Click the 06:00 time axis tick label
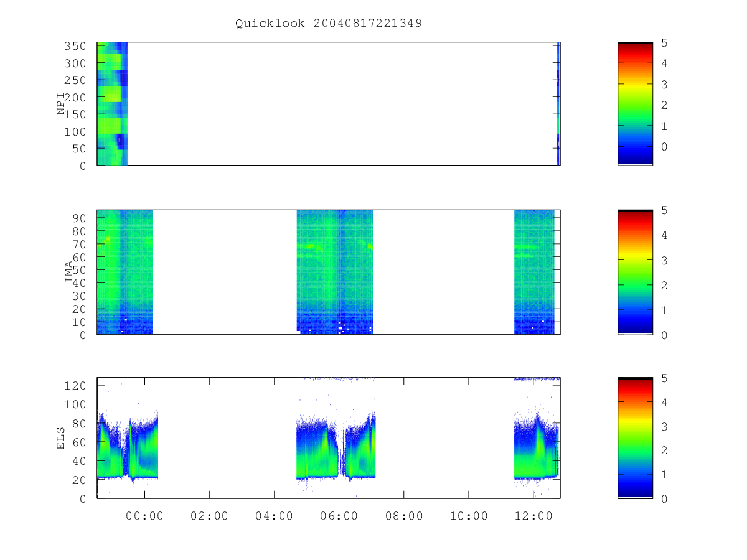The image size is (747, 560). pyautogui.click(x=339, y=516)
